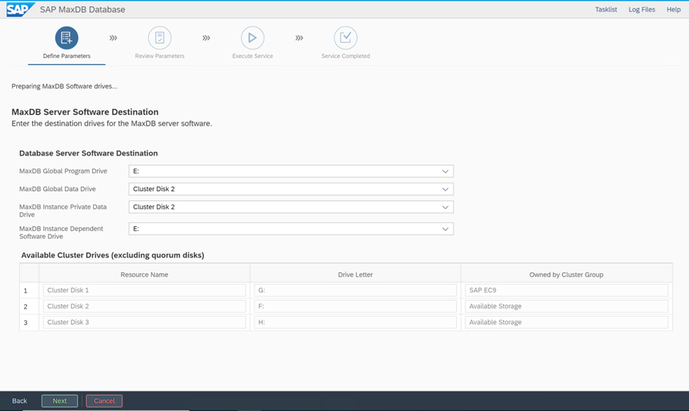Image resolution: width=689 pixels, height=411 pixels.
Task: Click the arrows after Execute Service step
Action: click(299, 38)
